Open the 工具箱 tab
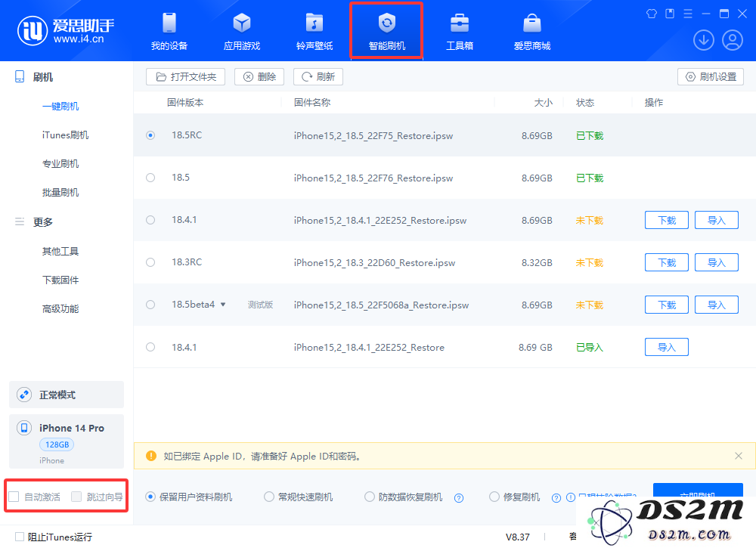756x548 pixels. click(460, 32)
